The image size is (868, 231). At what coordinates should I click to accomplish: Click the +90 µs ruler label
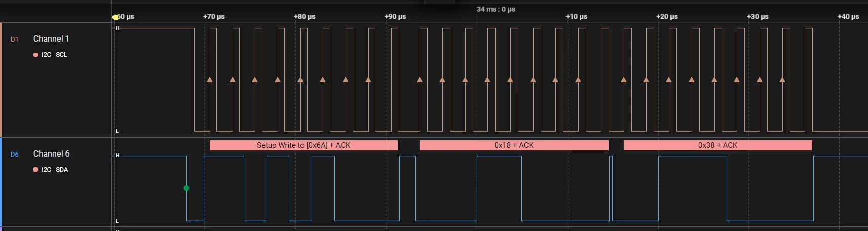pos(395,17)
